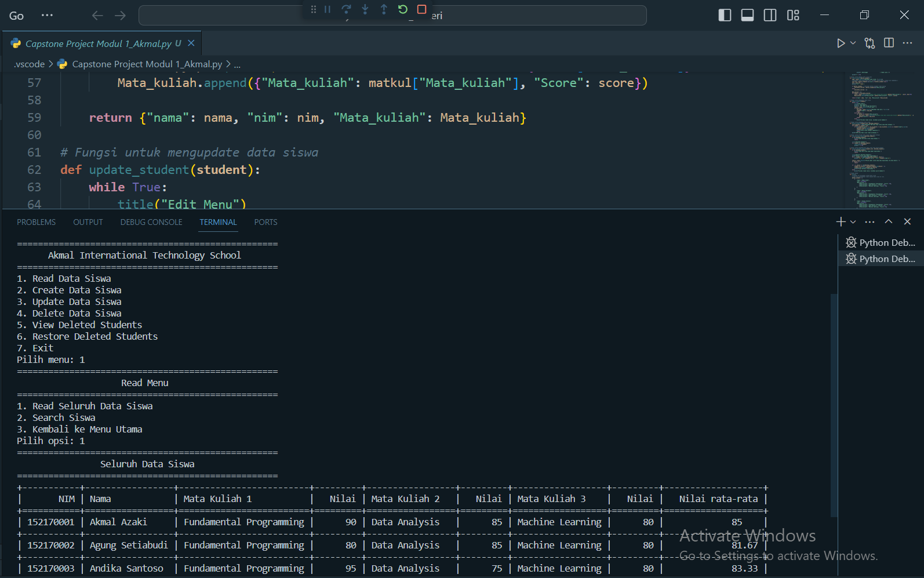Switch to the PROBLEMS tab
The width and height of the screenshot is (924, 578).
click(37, 222)
